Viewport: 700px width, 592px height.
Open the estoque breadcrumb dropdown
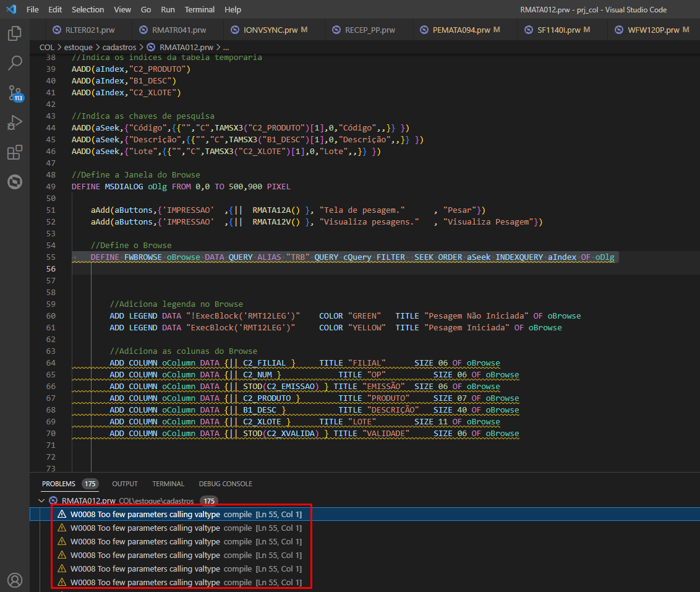point(78,47)
